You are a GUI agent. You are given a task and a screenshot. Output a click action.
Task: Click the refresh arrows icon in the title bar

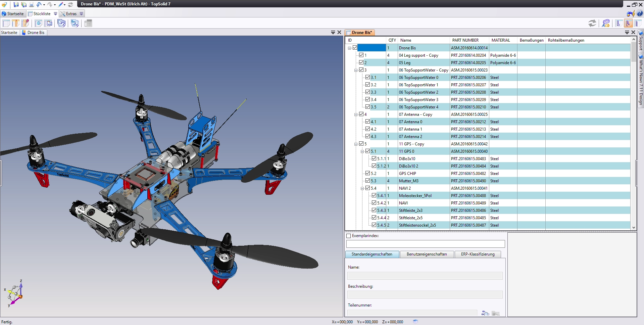coord(70,4)
